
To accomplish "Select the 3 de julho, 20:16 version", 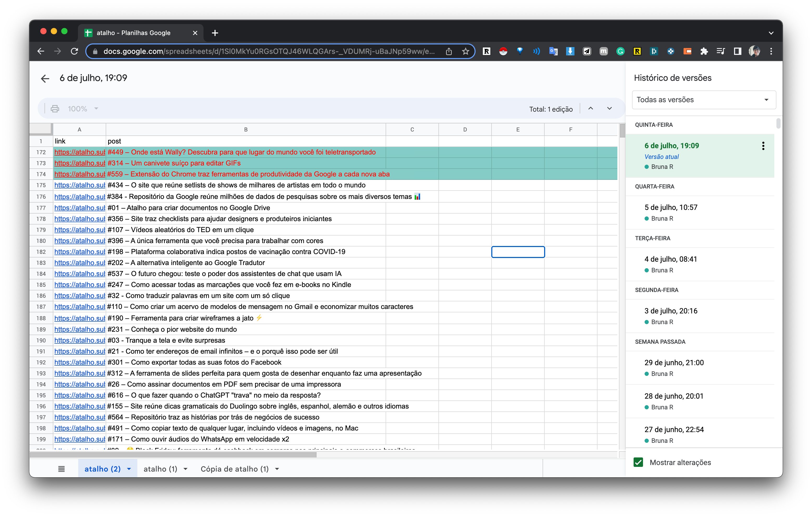I will [x=700, y=316].
